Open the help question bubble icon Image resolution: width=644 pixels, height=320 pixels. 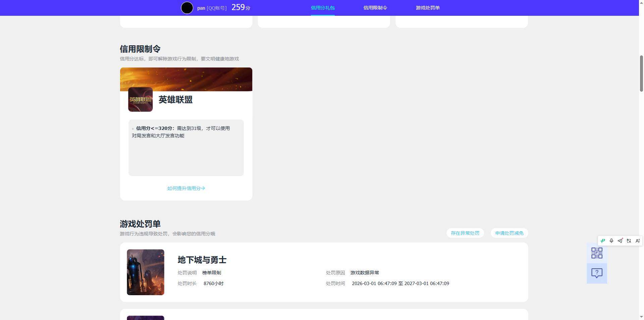click(x=597, y=273)
